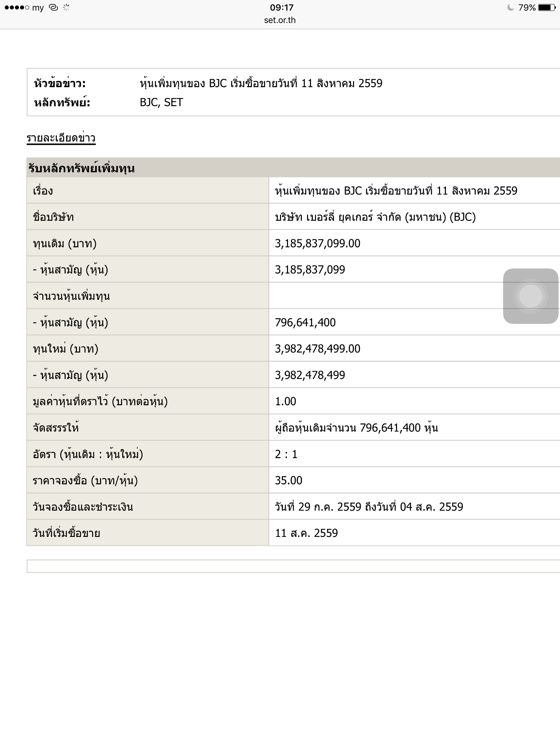The height and width of the screenshot is (747, 560).
Task: Select the มูลค่าหุ้นที่ตราไว้ label
Action: pyautogui.click(x=100, y=401)
